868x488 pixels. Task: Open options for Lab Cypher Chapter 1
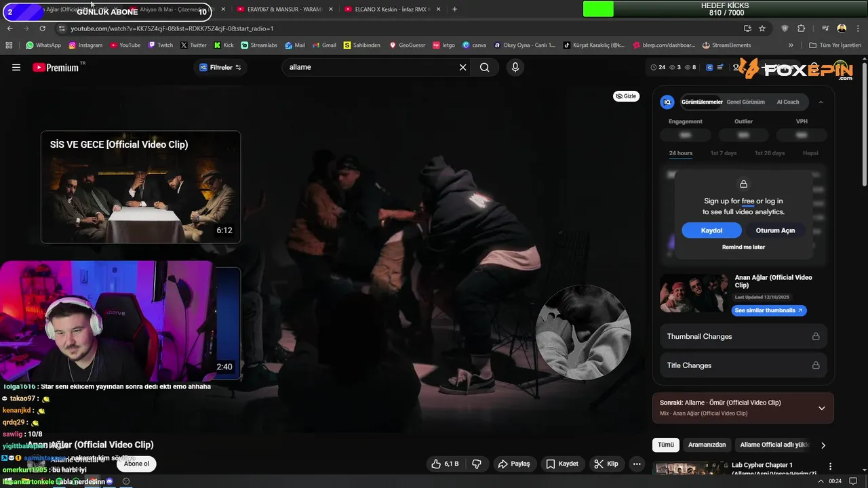click(x=830, y=466)
